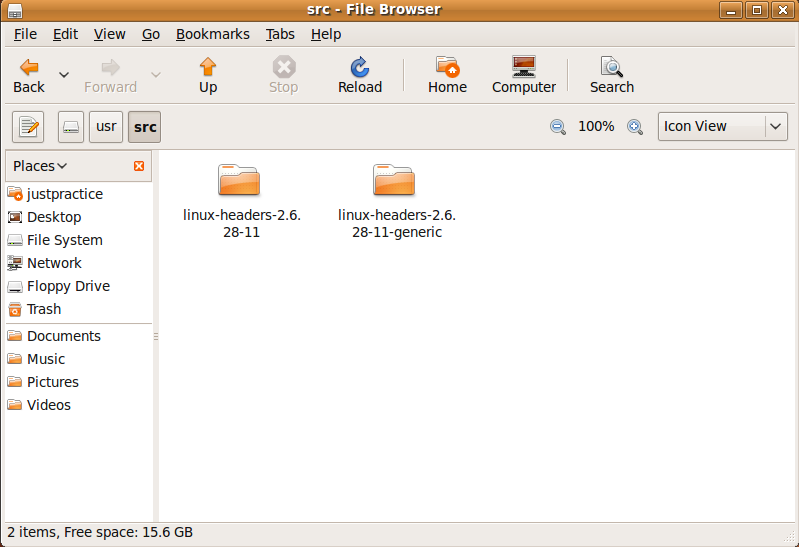
Task: Expand the Places sidebar selector
Action: click(40, 166)
